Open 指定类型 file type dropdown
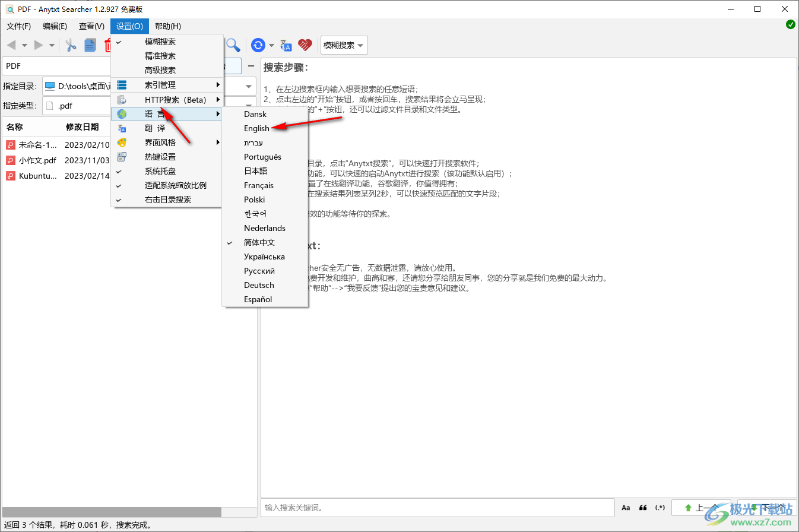 (249, 106)
